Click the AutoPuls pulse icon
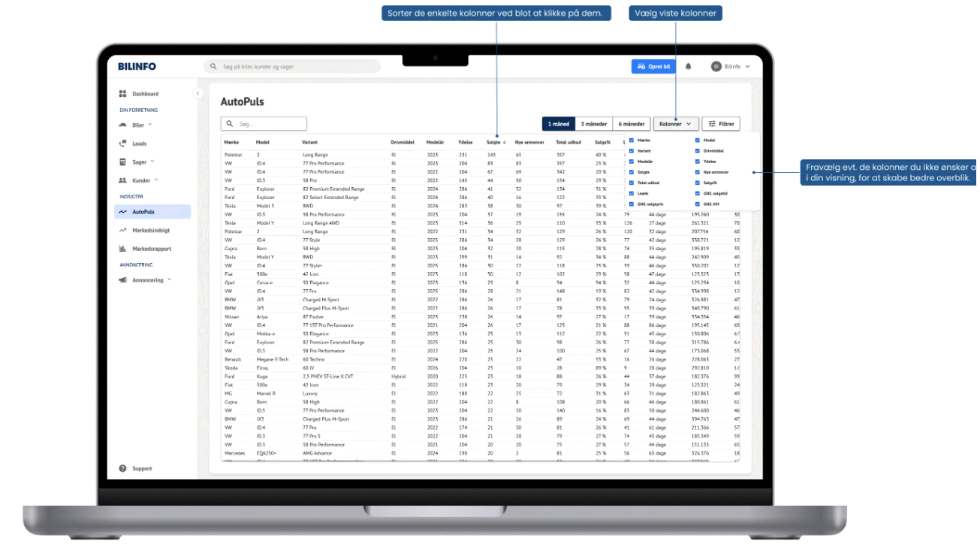 [x=122, y=212]
